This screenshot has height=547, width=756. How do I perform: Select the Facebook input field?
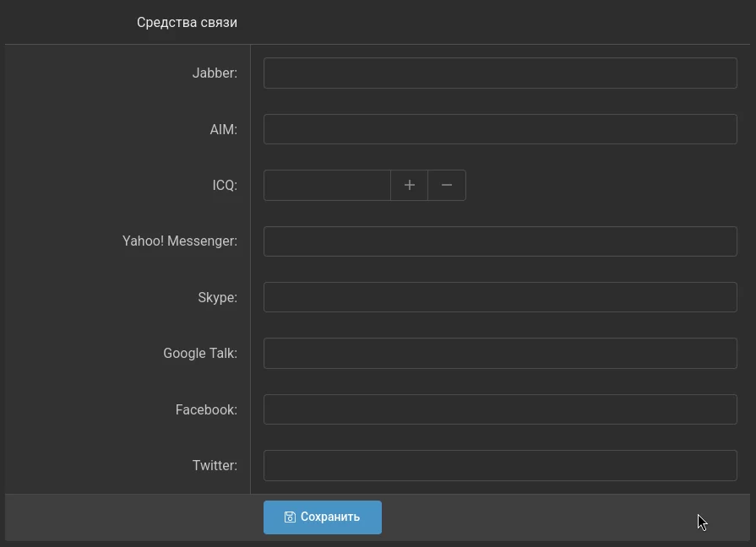point(500,409)
